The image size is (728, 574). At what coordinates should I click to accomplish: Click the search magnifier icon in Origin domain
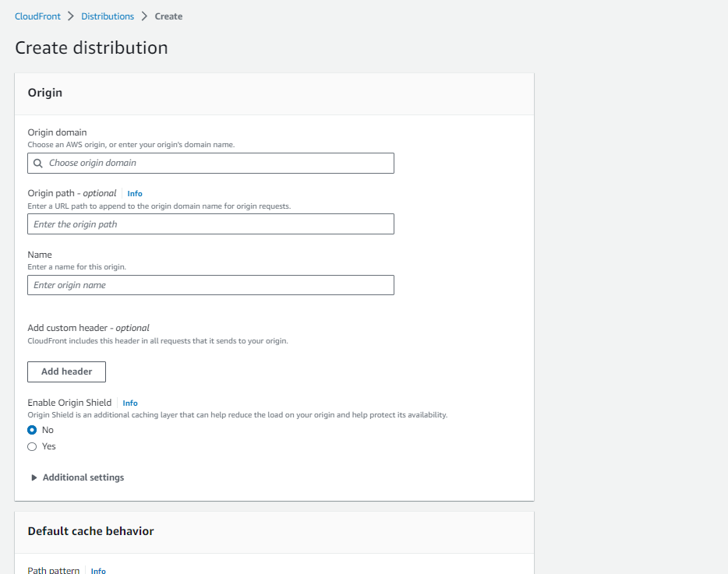[x=37, y=164]
